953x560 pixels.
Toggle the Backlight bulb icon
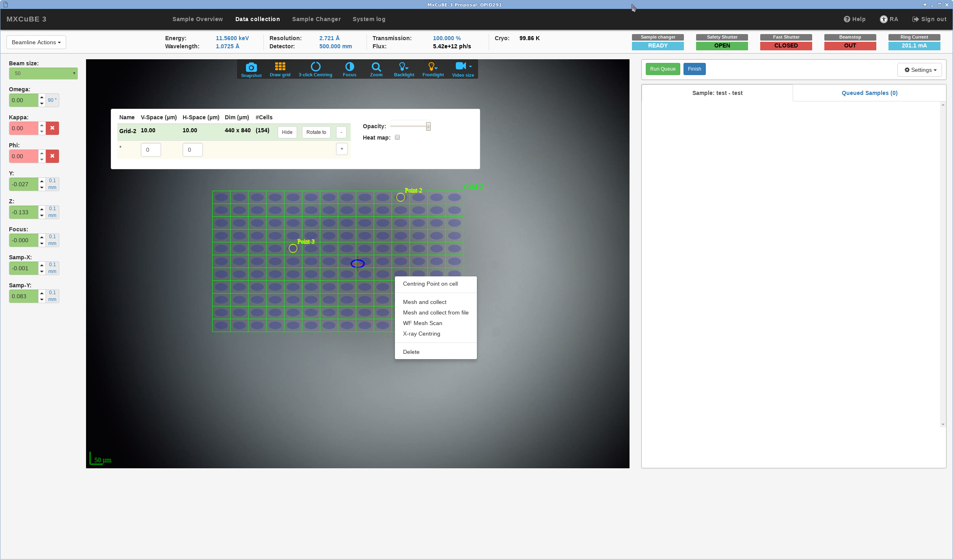[x=403, y=67]
